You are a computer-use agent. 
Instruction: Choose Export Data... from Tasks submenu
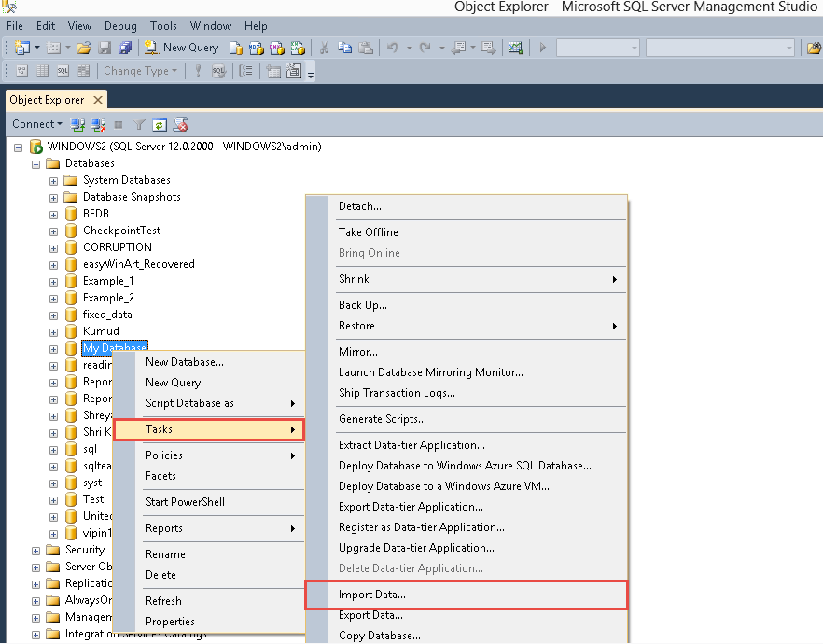coord(467,615)
